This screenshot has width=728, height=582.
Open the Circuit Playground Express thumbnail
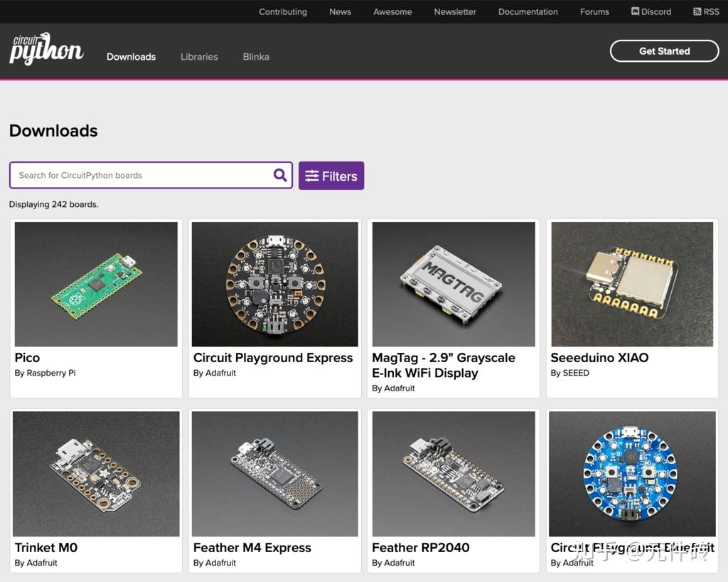point(274,284)
